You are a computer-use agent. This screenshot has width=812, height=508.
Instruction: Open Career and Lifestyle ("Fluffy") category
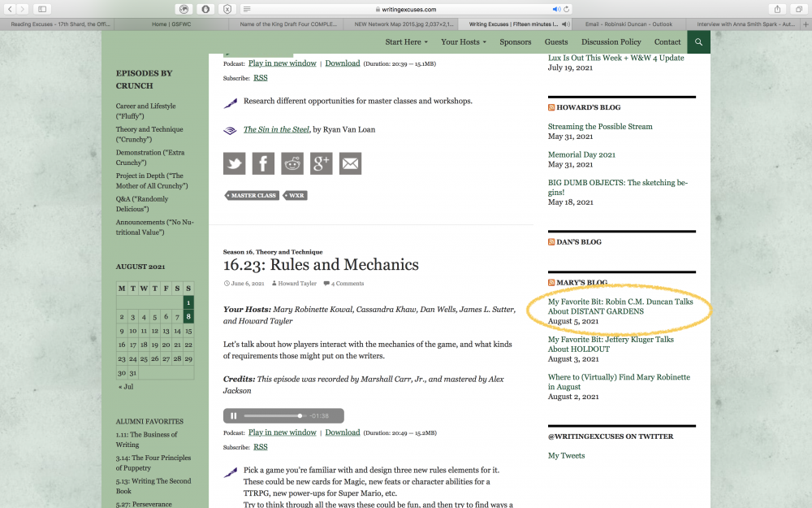[x=145, y=111]
